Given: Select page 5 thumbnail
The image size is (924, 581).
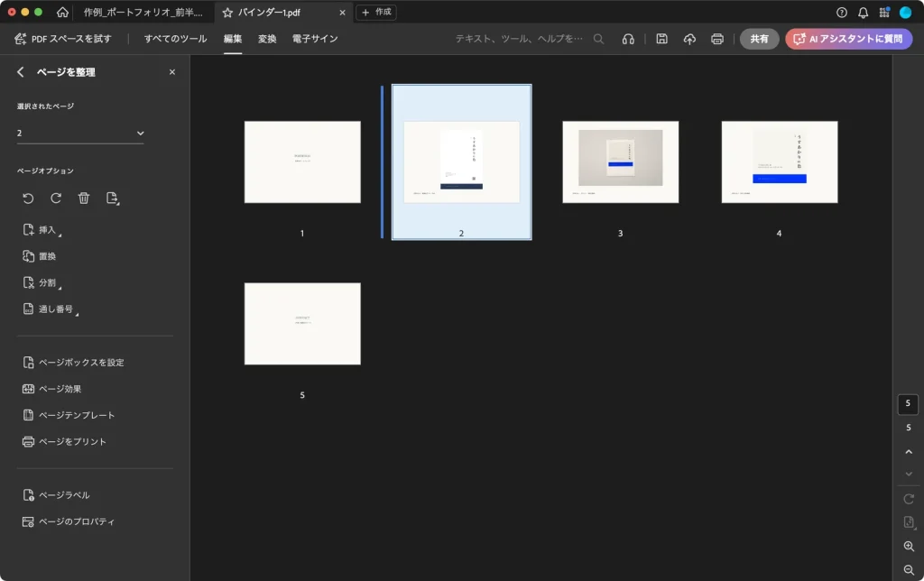Looking at the screenshot, I should 302,324.
